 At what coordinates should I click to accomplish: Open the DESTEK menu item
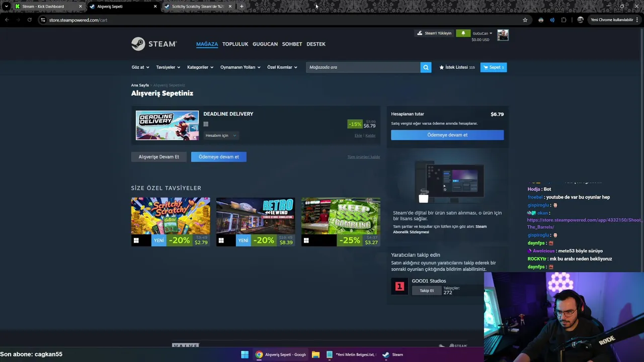316,44
